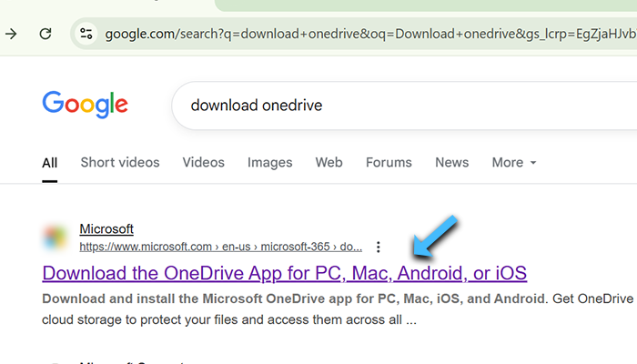Image resolution: width=637 pixels, height=364 pixels.
Task: Open site information icon in address bar
Action: [86, 34]
